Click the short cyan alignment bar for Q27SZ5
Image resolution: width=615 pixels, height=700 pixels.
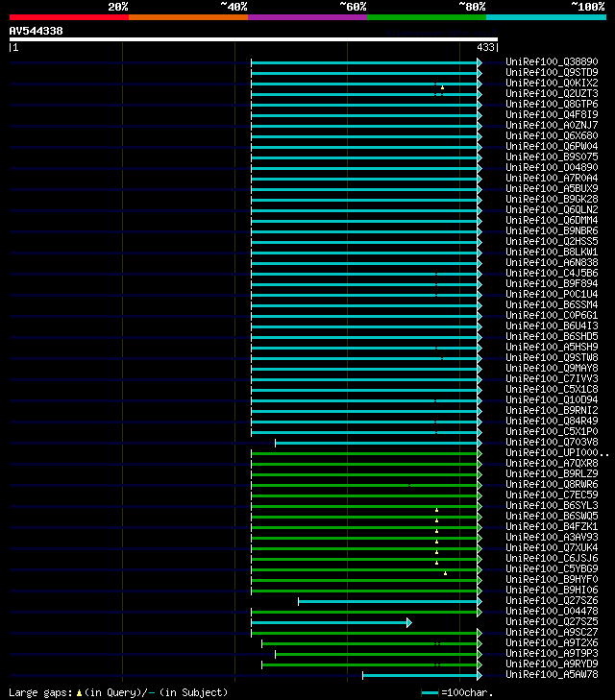[330, 623]
